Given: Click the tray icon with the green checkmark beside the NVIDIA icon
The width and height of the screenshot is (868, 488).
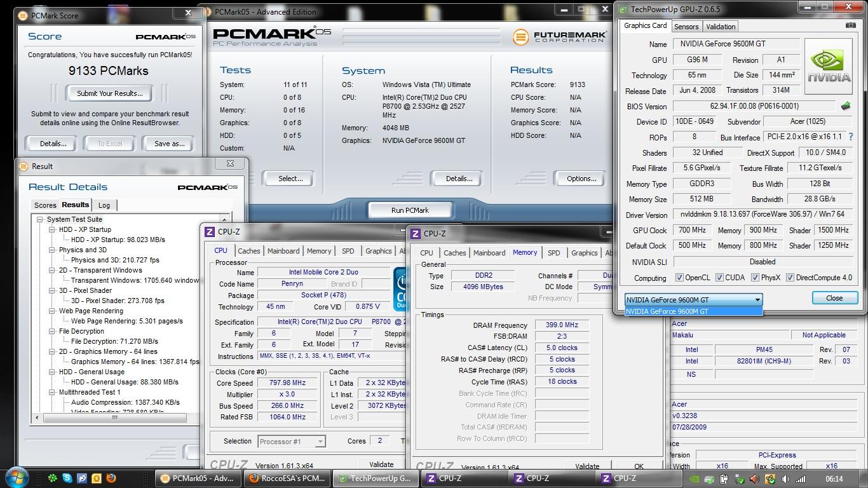Looking at the screenshot, I should tap(709, 479).
